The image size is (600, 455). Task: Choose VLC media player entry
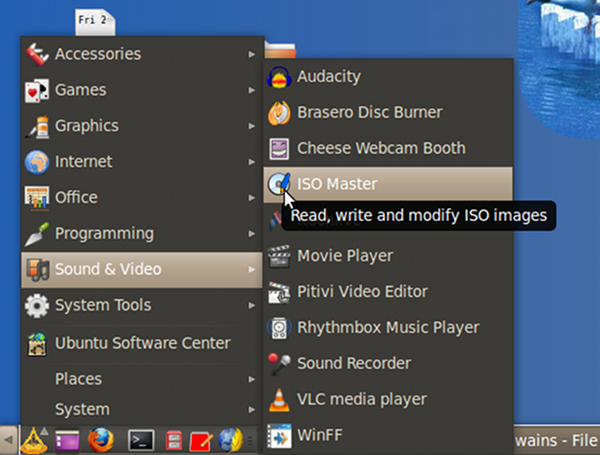pos(388,400)
